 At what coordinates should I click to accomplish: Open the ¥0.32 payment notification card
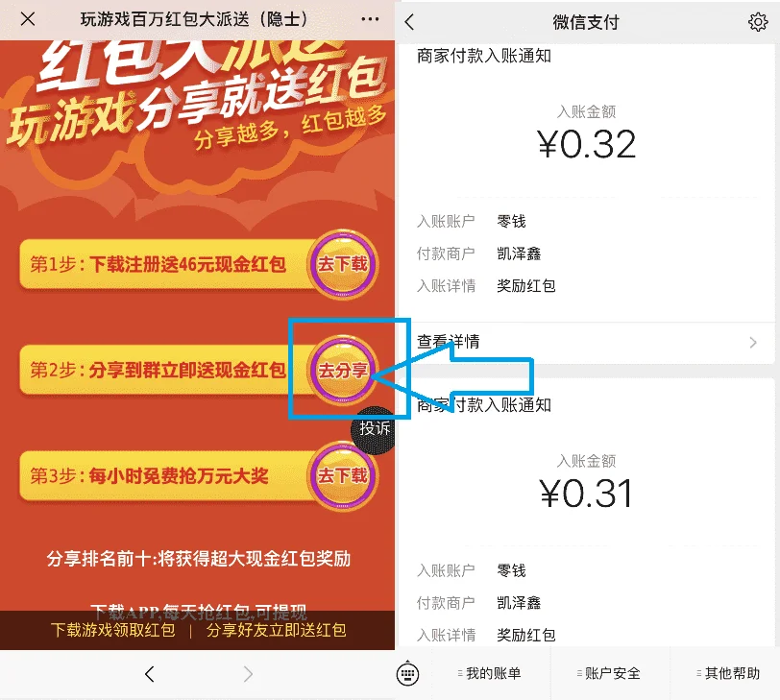pos(587,181)
